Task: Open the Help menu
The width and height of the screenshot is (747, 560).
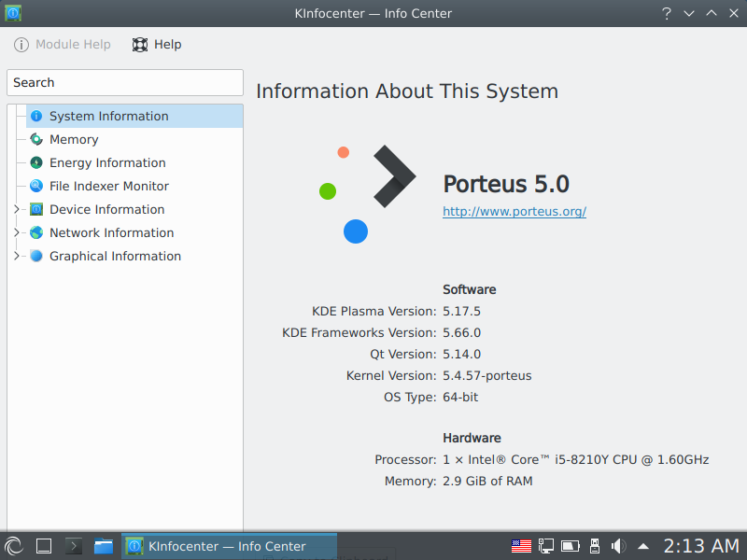Action: (x=157, y=44)
